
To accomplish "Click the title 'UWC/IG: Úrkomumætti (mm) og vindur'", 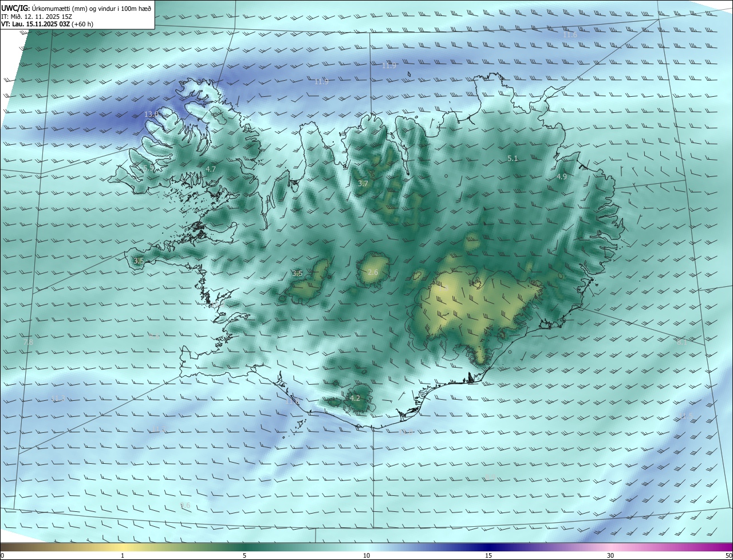I will pyautogui.click(x=76, y=8).
